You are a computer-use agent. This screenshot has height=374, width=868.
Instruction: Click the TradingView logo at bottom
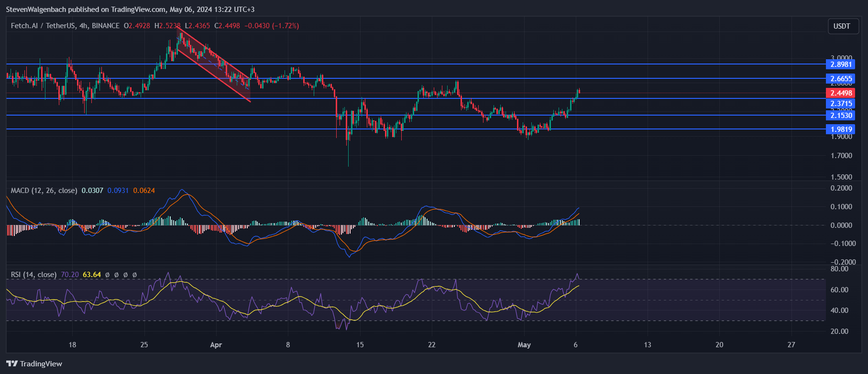point(34,364)
